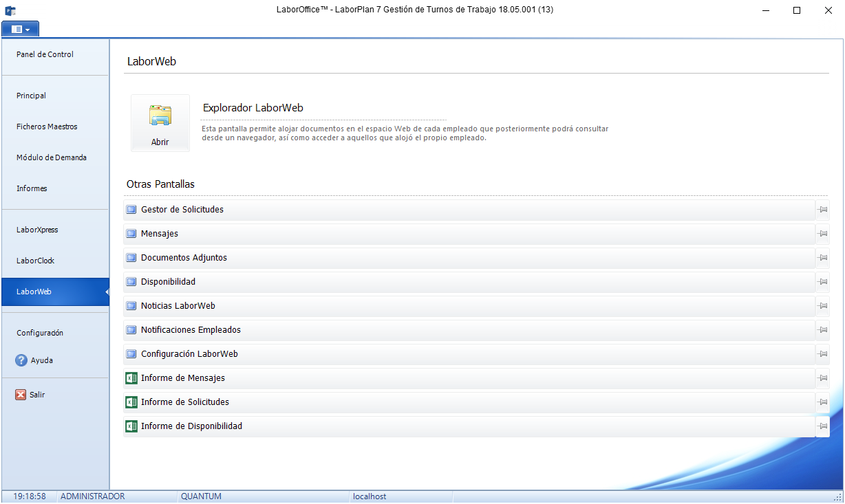Click the Noticias LaborWeb screen icon

[131, 306]
